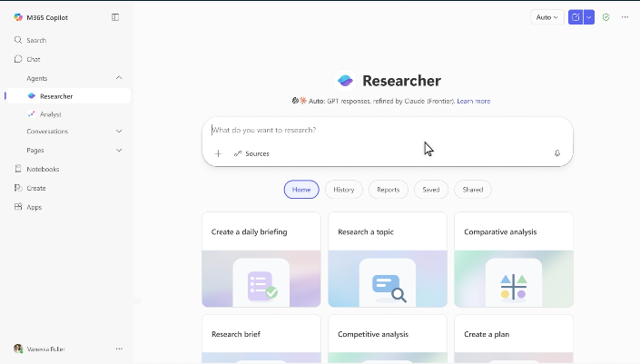
Task: Switch to the History tab
Action: pyautogui.click(x=343, y=190)
